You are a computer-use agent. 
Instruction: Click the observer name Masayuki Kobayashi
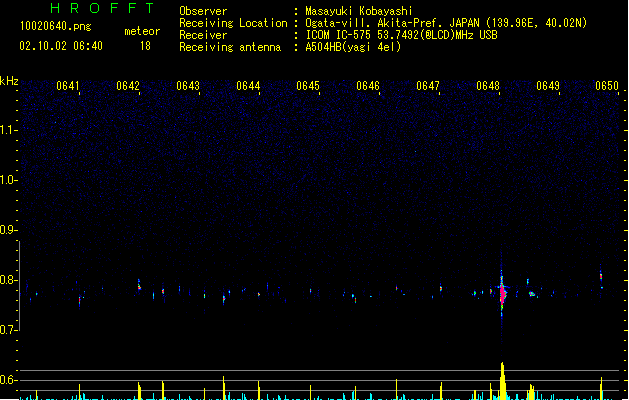click(359, 11)
